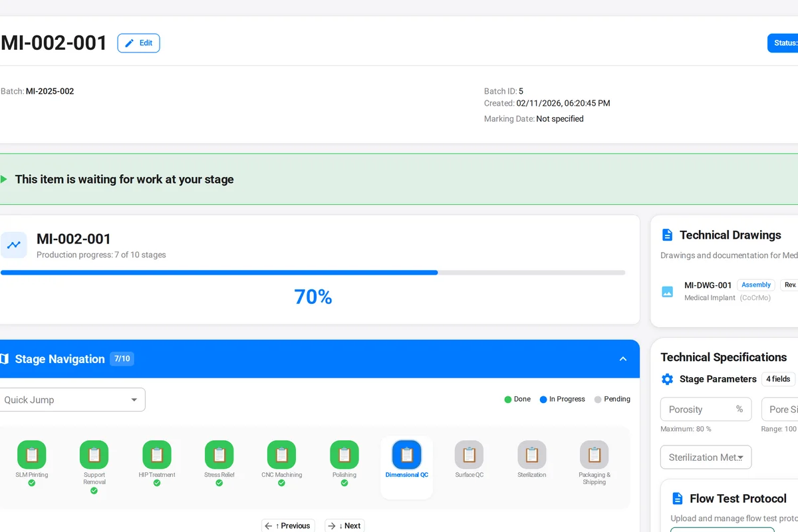Click the Porosity input field
The width and height of the screenshot is (798, 532).
click(697, 410)
